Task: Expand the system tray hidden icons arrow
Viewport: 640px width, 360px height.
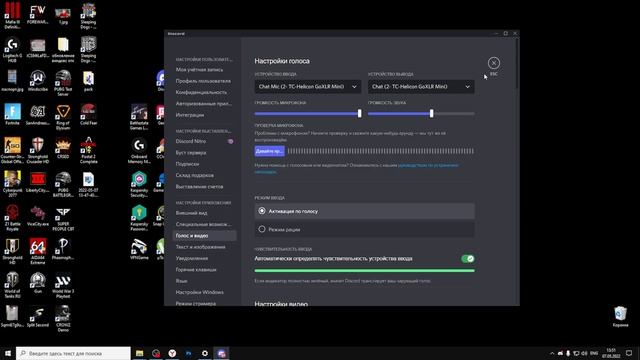Action: [552, 353]
